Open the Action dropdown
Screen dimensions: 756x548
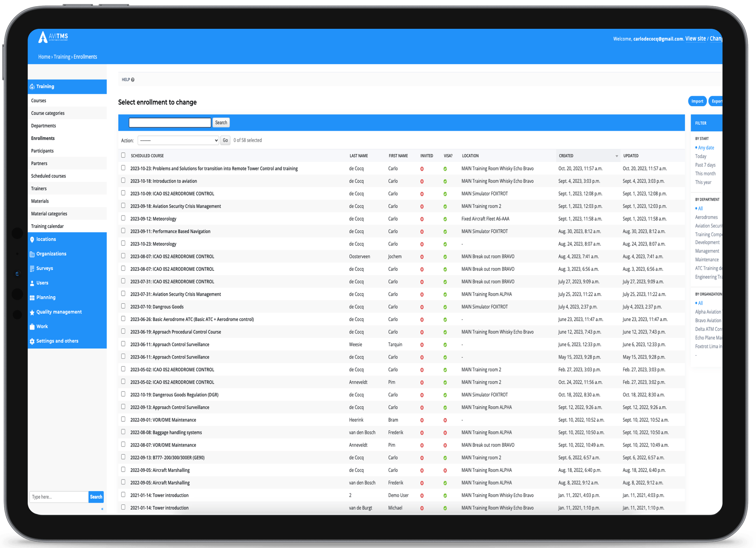178,140
